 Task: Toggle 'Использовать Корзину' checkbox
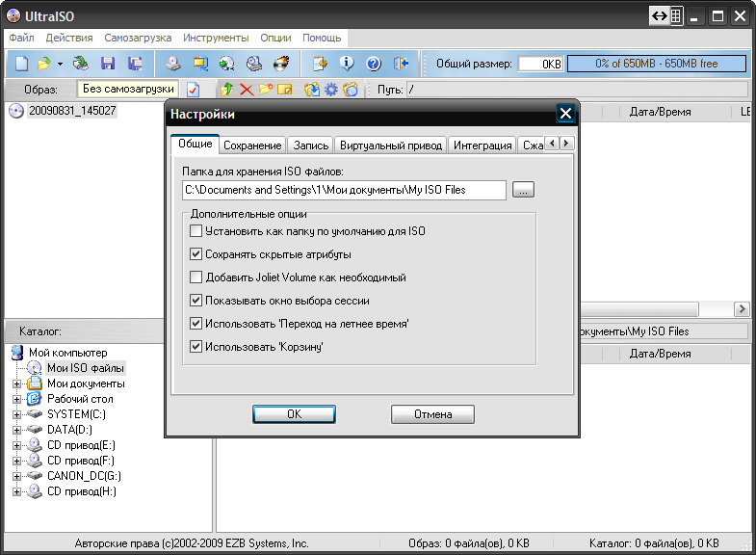click(x=196, y=347)
